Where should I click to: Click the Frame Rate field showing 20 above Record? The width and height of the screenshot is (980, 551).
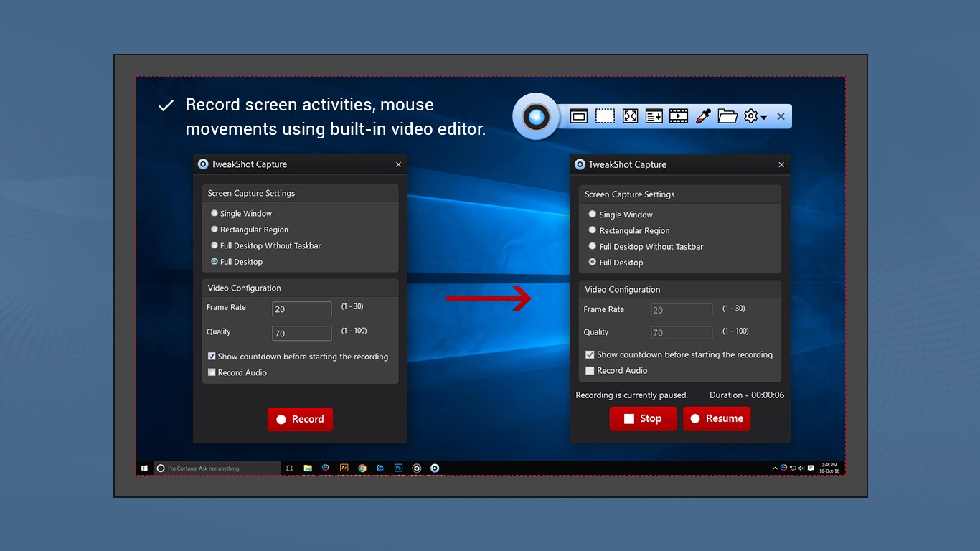click(x=302, y=309)
